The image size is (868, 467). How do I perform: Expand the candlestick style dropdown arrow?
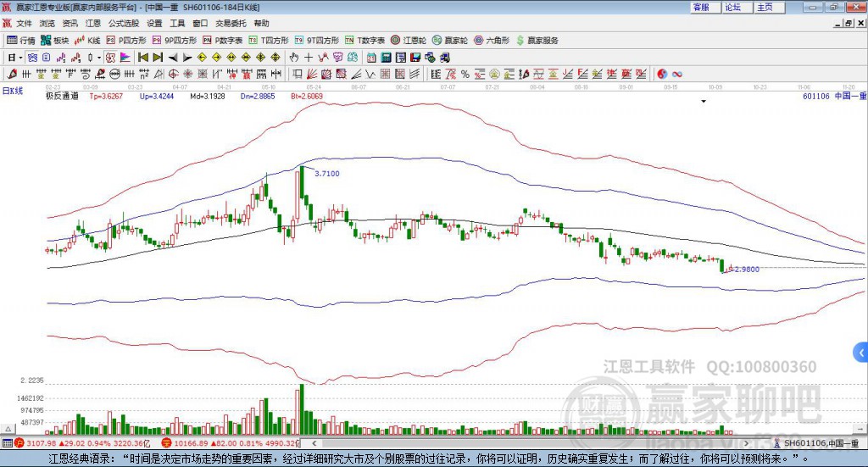point(99,58)
